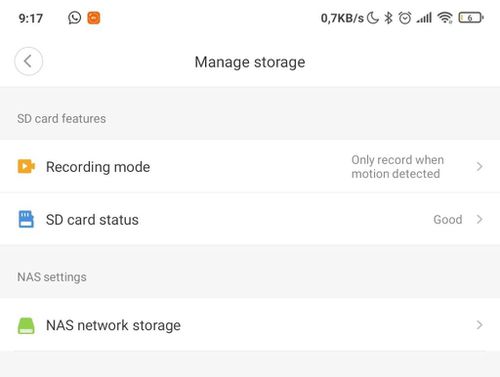Image resolution: width=500 pixels, height=377 pixels.
Task: Tap the cellular signal bars icon
Action: [424, 18]
